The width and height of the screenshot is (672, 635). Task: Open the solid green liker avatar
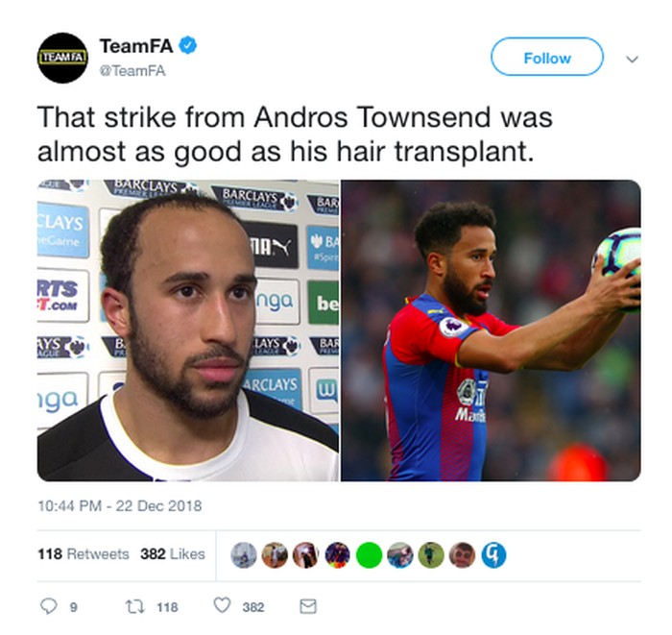point(369,555)
